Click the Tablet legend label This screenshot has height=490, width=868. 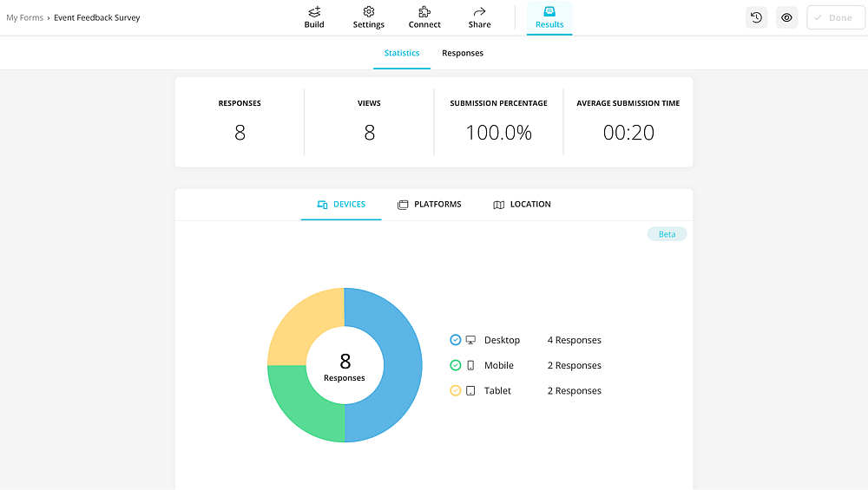click(497, 390)
